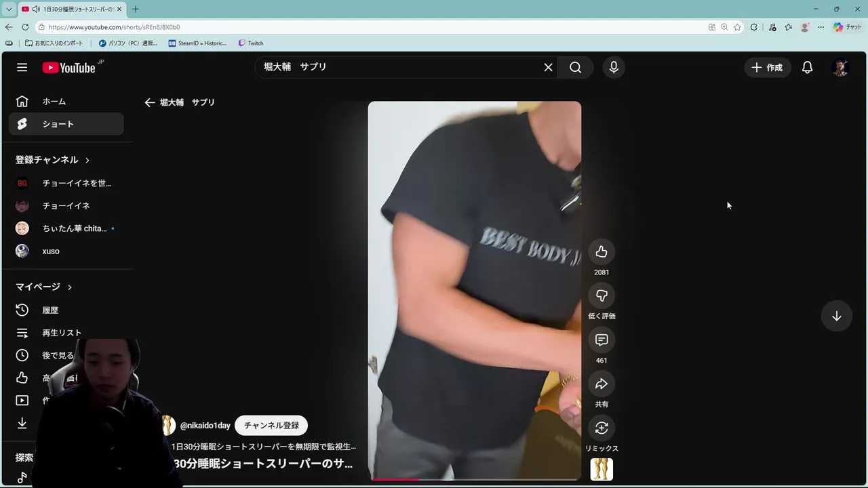Screen dimensions: 868x488
Task: Open the 1日30分睡眠ショートスリーパー description text
Action: (264, 447)
